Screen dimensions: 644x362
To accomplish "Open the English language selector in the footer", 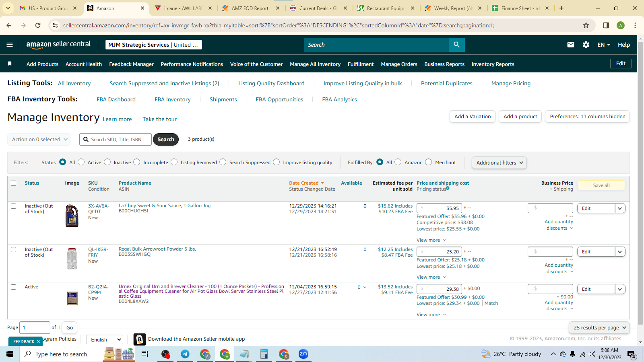I will click(105, 339).
